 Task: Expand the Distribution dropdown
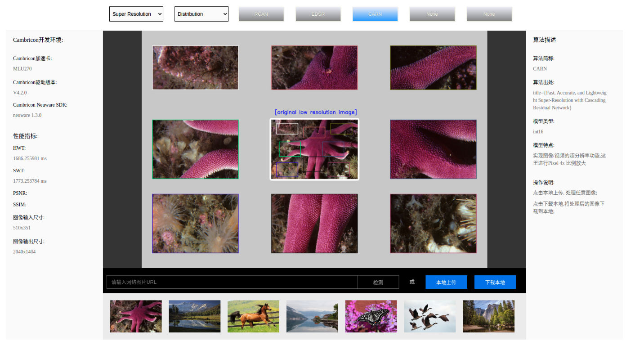(201, 14)
